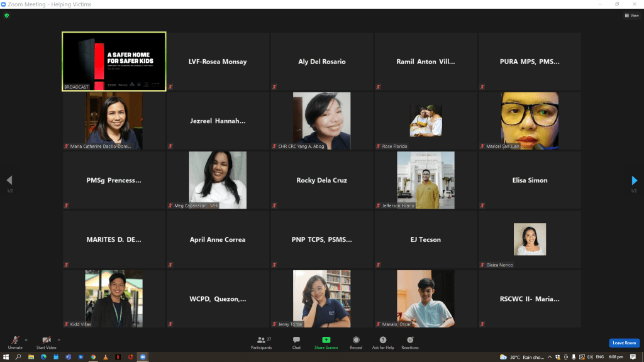Open the Windows Start menu
This screenshot has height=362, width=644.
pyautogui.click(x=6, y=357)
